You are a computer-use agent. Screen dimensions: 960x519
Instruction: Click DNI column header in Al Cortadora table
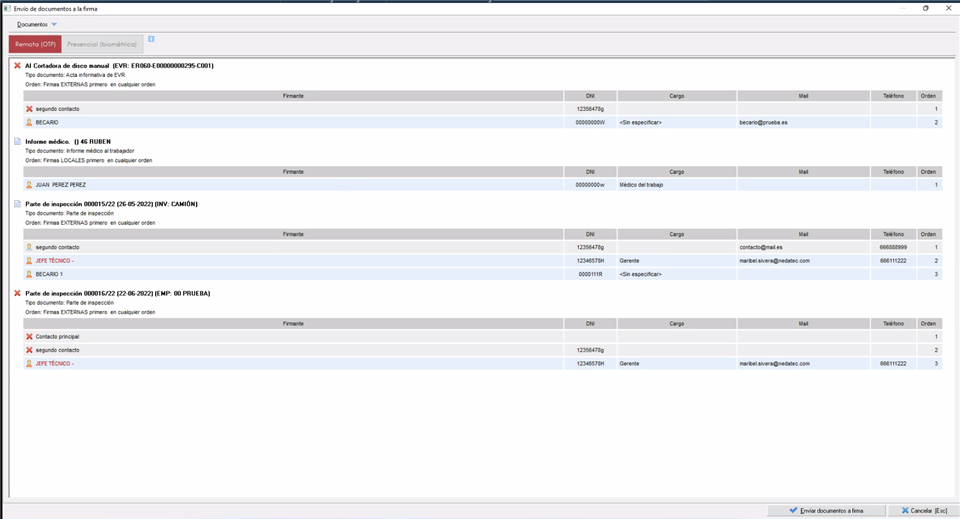[x=590, y=96]
